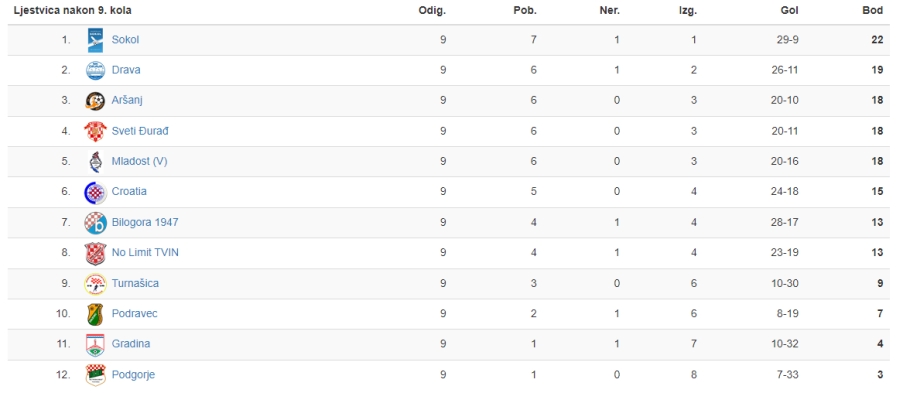Click the Sveti Đurađ crest icon
The image size is (903, 393).
tap(96, 131)
